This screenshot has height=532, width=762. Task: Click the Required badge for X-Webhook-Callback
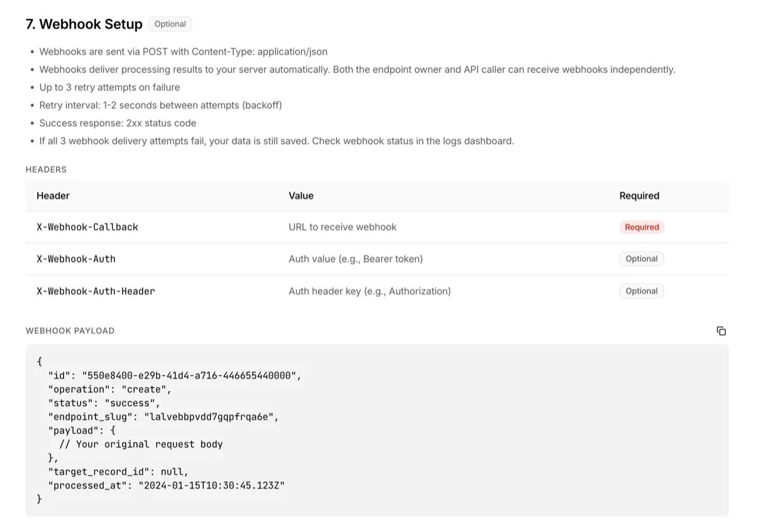coord(641,227)
